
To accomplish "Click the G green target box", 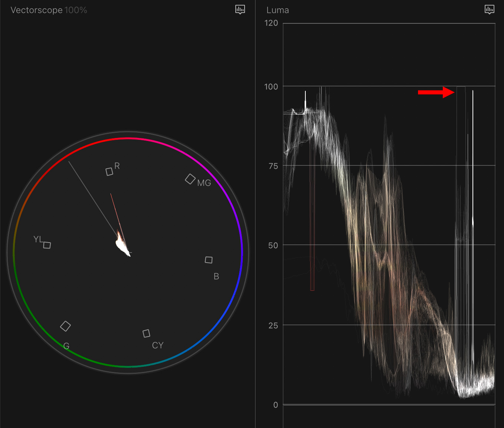I will [x=66, y=326].
